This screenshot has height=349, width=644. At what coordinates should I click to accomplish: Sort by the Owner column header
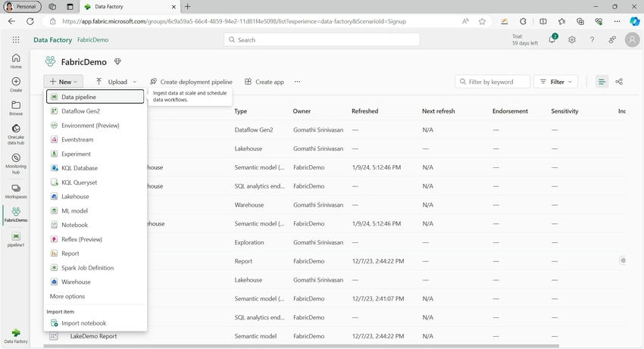coord(302,111)
